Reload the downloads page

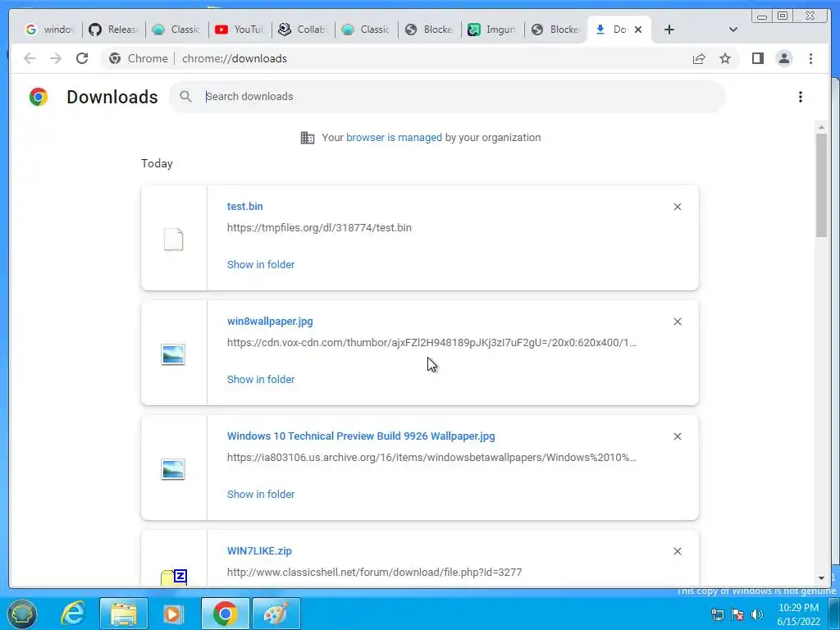(x=82, y=58)
